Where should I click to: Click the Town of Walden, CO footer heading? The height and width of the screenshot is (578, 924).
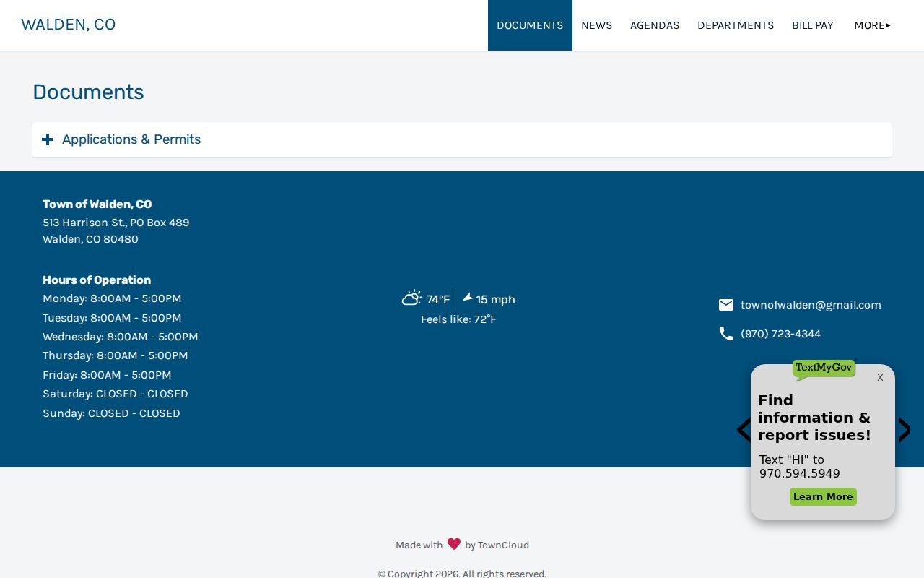click(x=97, y=204)
